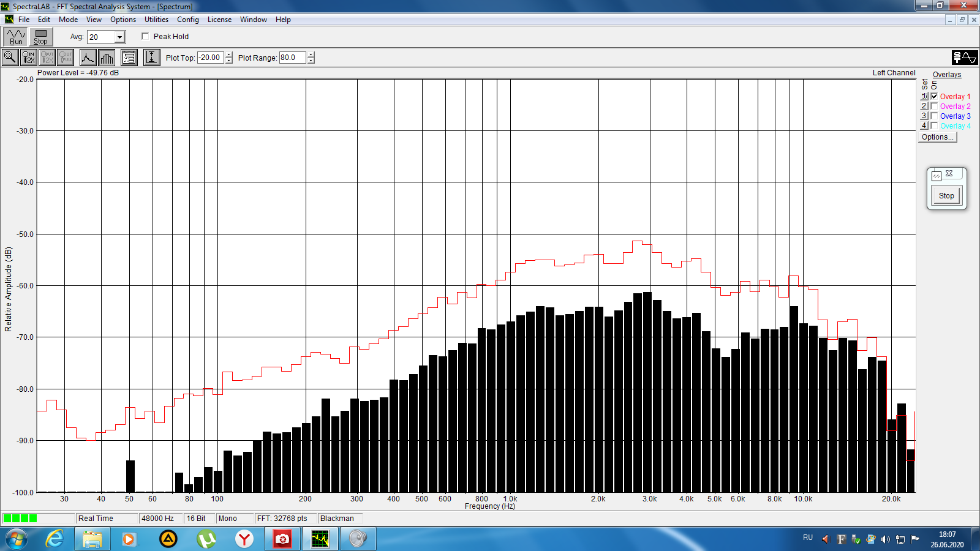Open uTorrent from the taskbar
The height and width of the screenshot is (551, 980).
point(206,539)
